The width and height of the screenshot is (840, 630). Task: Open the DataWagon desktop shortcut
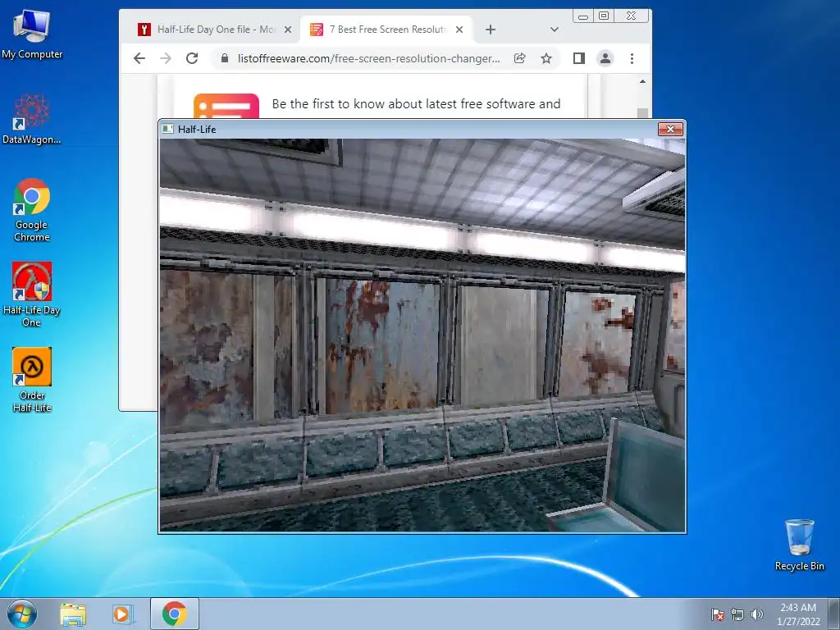pos(32,119)
